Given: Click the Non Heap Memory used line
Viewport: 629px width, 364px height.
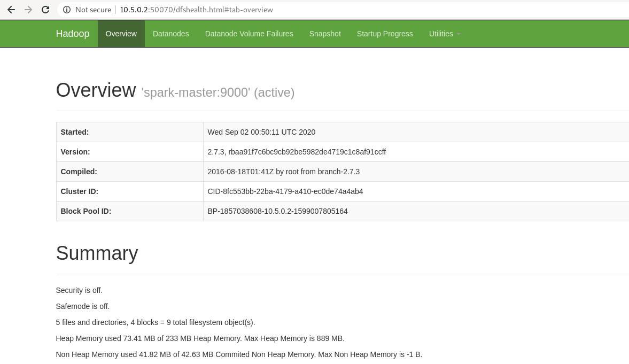Looking at the screenshot, I should [239, 354].
